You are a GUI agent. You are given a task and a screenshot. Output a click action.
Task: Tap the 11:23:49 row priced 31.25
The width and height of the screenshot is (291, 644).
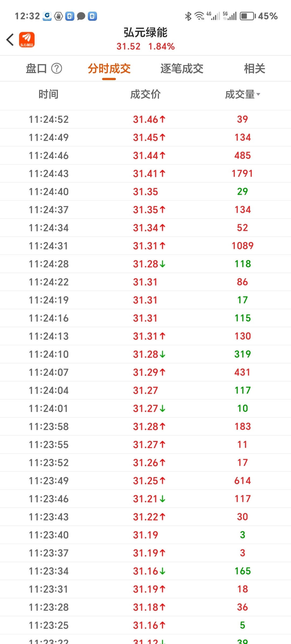145,481
